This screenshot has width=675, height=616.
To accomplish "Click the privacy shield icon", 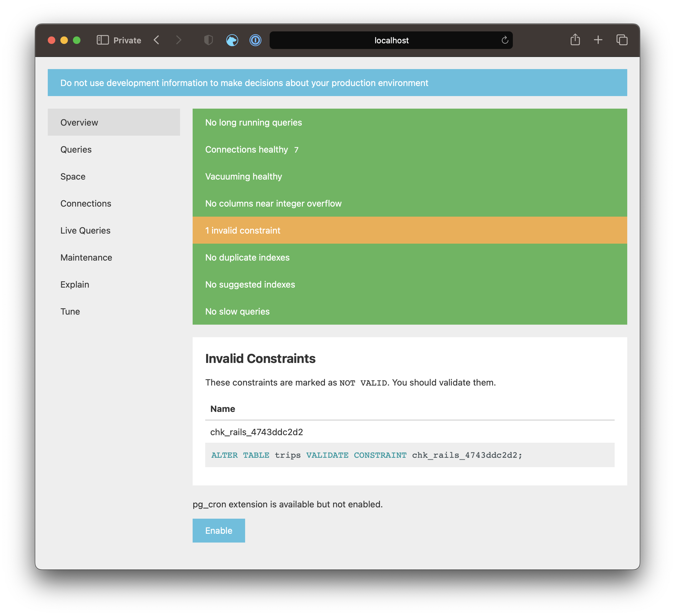I will pyautogui.click(x=208, y=40).
